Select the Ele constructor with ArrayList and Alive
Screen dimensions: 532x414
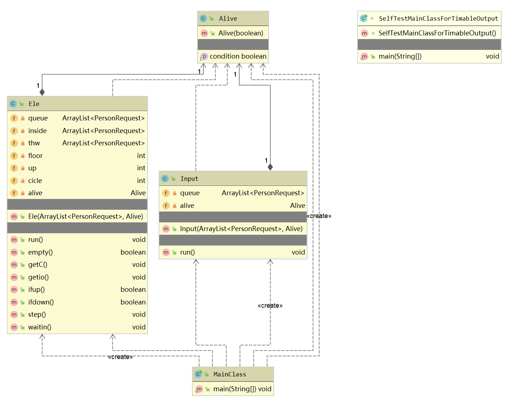click(x=77, y=217)
